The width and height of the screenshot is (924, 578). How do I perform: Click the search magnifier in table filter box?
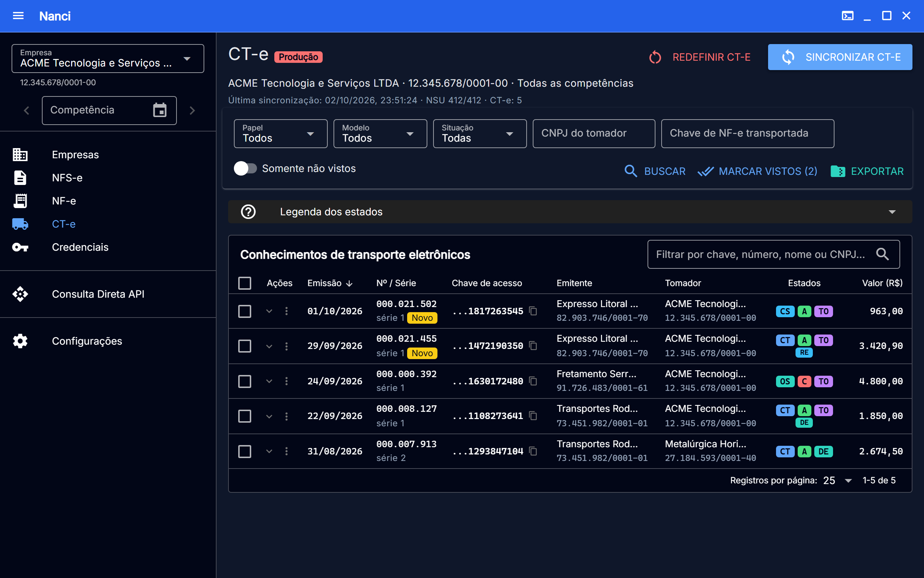pyautogui.click(x=882, y=254)
